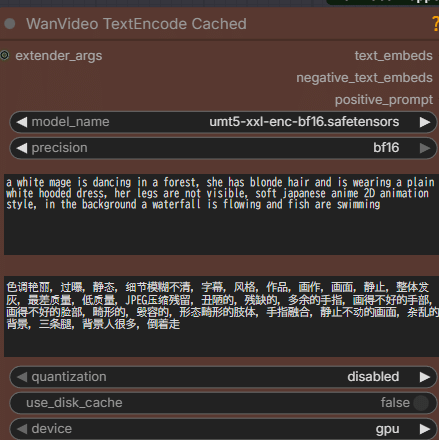The image size is (439, 440).
Task: Open the precision bf16 combo box
Action: click(x=223, y=148)
